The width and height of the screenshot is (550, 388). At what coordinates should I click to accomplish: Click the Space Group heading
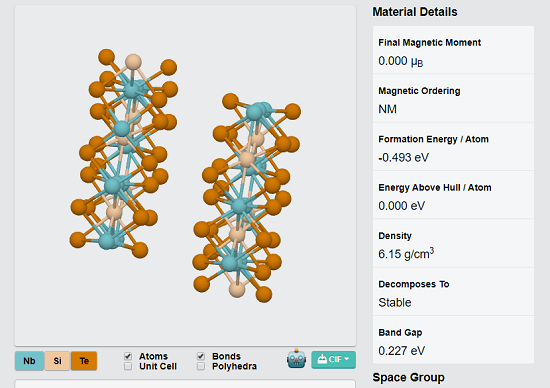point(408,377)
